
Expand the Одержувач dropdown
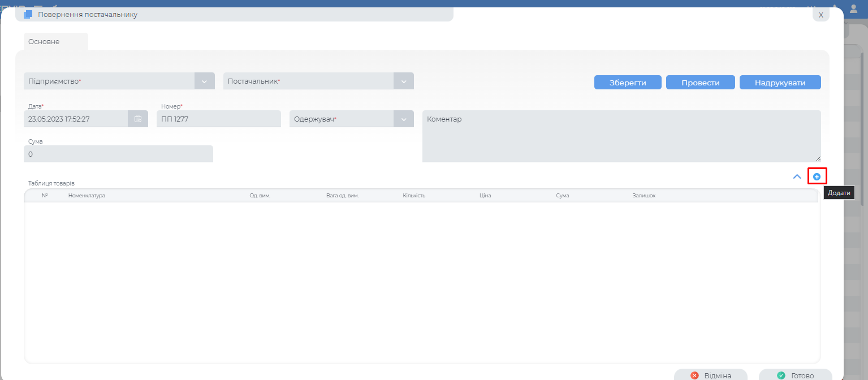pos(403,119)
